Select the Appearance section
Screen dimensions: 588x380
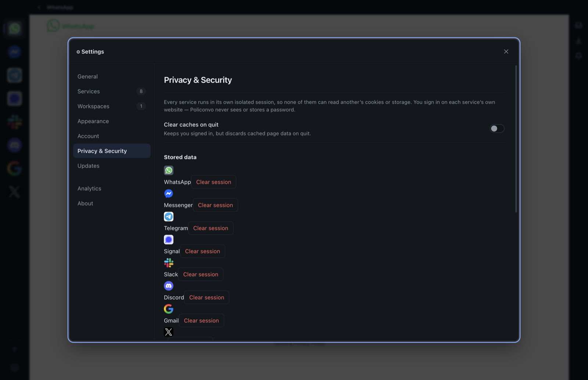click(112, 121)
